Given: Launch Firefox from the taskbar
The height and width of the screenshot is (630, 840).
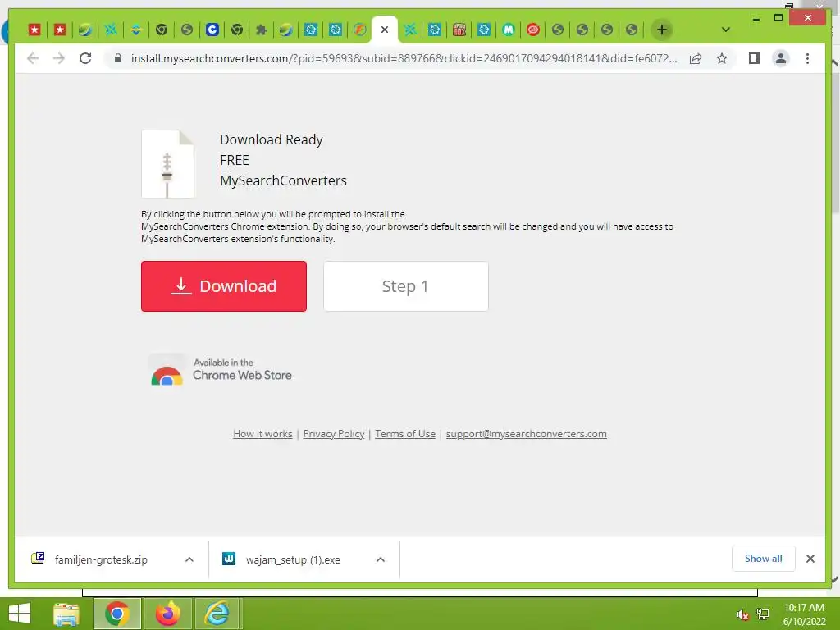Looking at the screenshot, I should coord(167,614).
